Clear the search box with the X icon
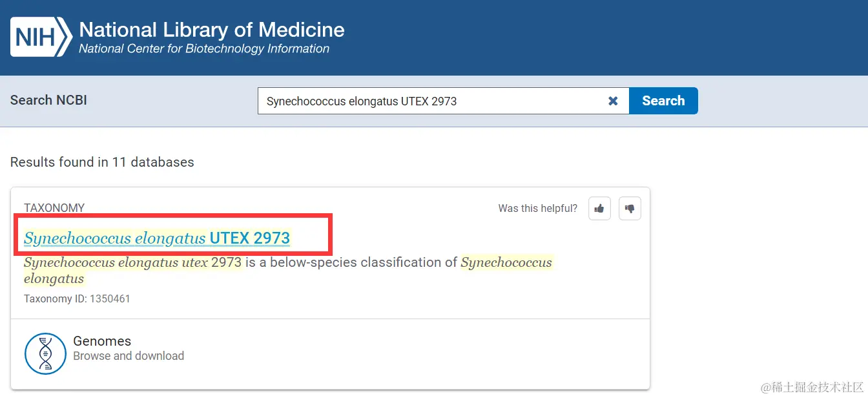 pyautogui.click(x=614, y=101)
